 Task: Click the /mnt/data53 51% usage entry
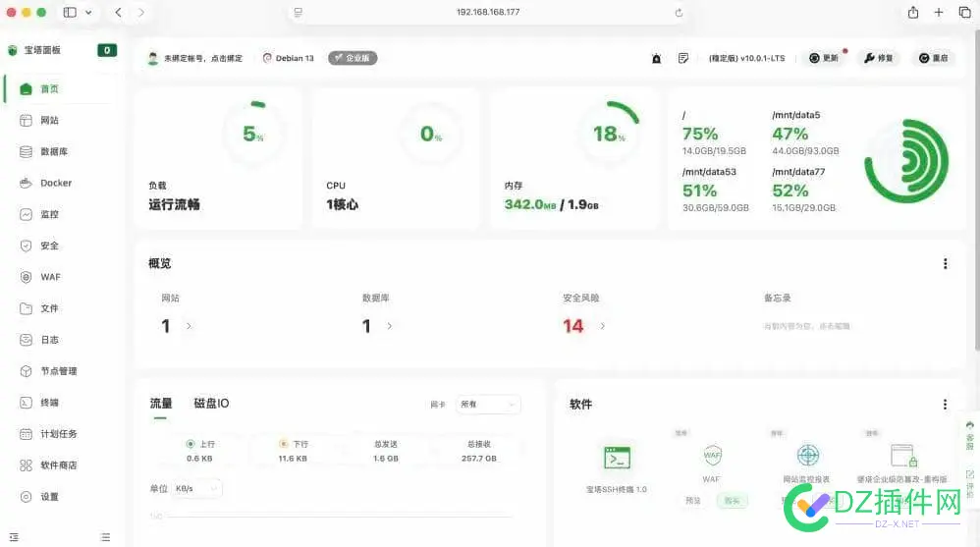coord(715,190)
